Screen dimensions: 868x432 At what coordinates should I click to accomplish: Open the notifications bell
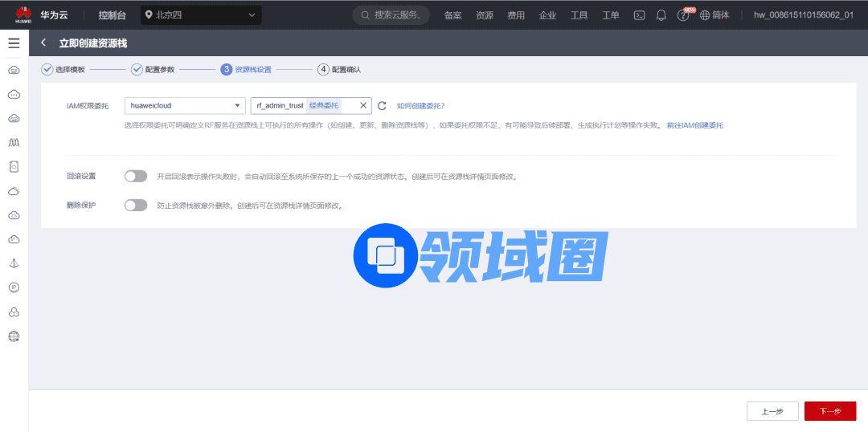(661, 15)
